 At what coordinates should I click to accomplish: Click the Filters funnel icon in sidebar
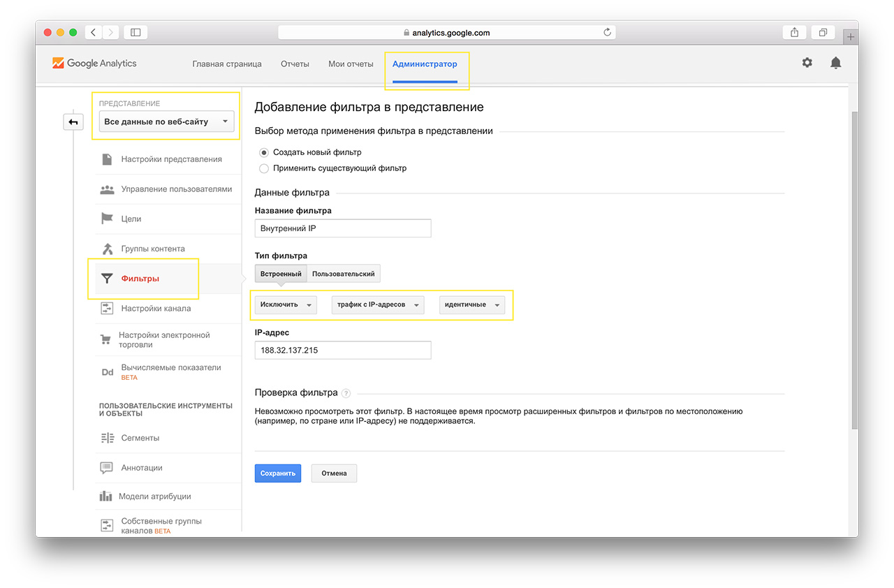point(107,279)
